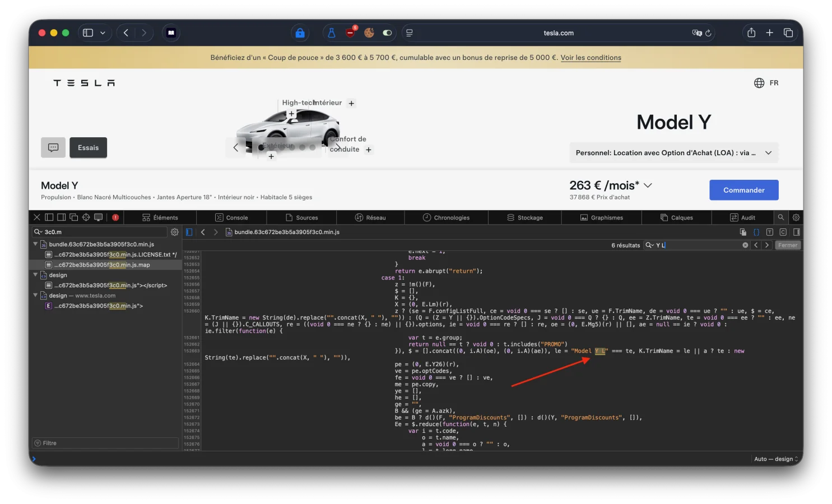Open the Personnel LOA financing dropdown
This screenshot has height=504, width=832.
[674, 153]
